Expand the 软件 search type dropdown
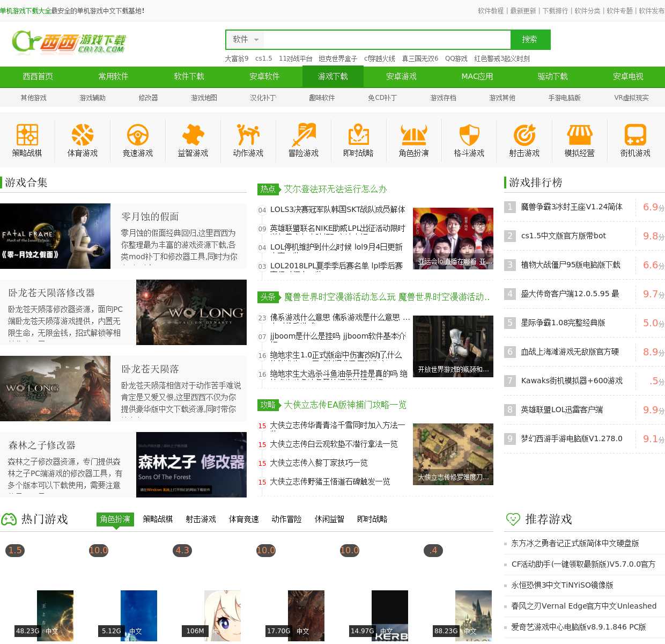 pos(246,40)
